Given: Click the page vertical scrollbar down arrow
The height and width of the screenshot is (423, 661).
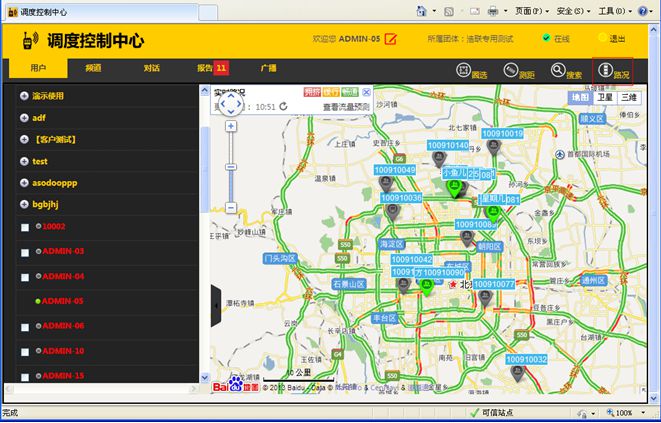Looking at the screenshot, I should (x=653, y=397).
